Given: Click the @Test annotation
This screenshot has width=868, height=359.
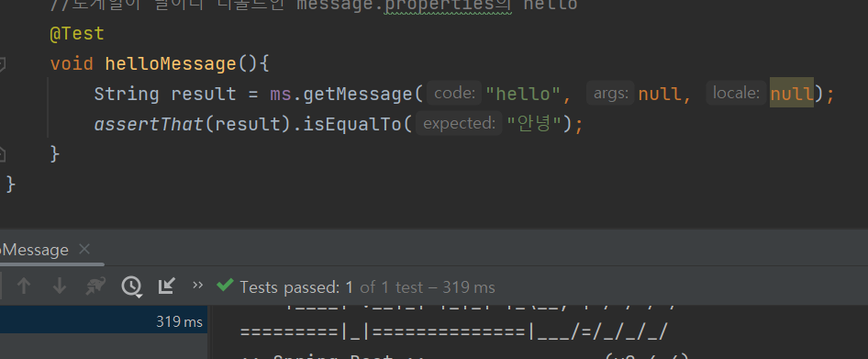Looking at the screenshot, I should pyautogui.click(x=77, y=33).
